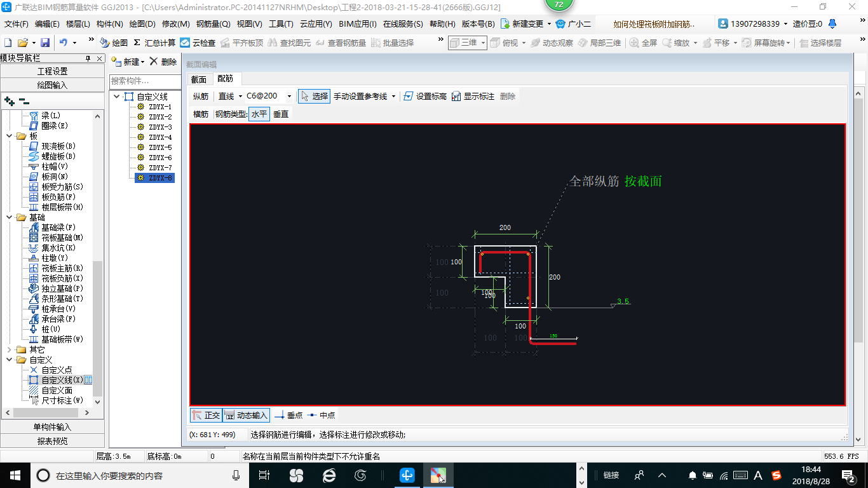Click the 搜索构件 search field
The height and width of the screenshot is (488, 868).
[144, 81]
